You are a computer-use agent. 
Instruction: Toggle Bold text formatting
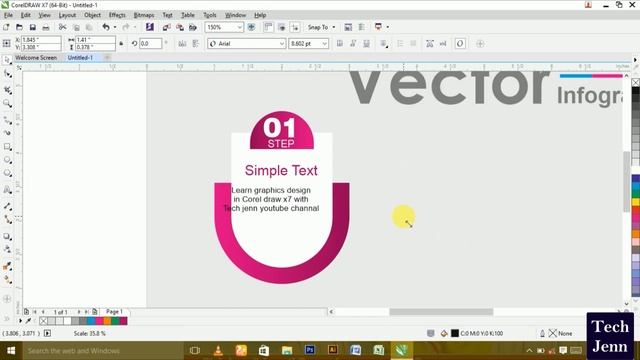point(340,44)
